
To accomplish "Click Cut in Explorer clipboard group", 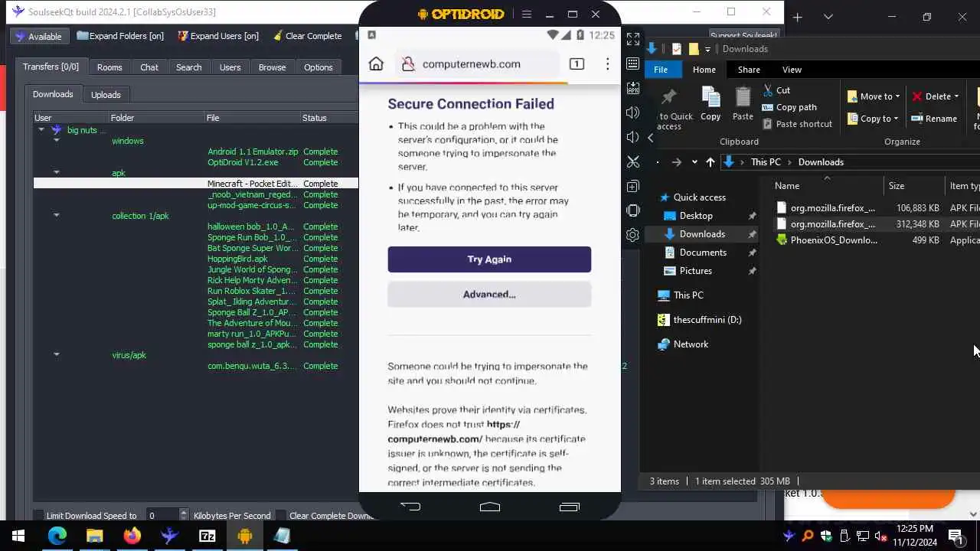I will 776,90.
